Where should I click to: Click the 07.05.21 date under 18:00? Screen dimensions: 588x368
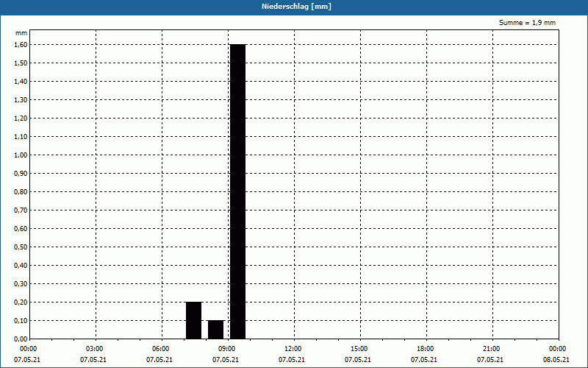[x=424, y=360]
